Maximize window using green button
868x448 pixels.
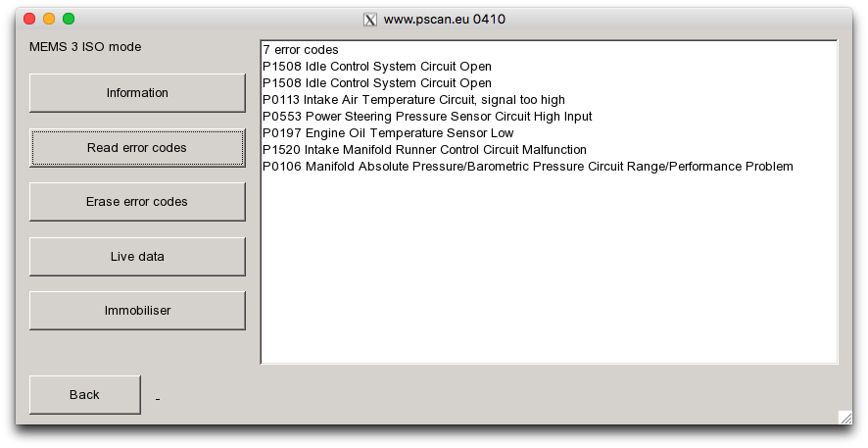[x=69, y=19]
